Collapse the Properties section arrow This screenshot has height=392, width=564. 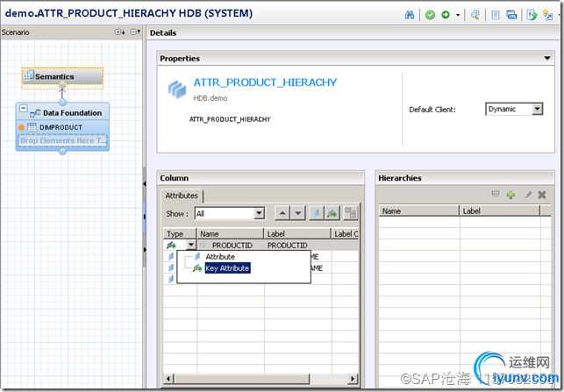[x=548, y=58]
